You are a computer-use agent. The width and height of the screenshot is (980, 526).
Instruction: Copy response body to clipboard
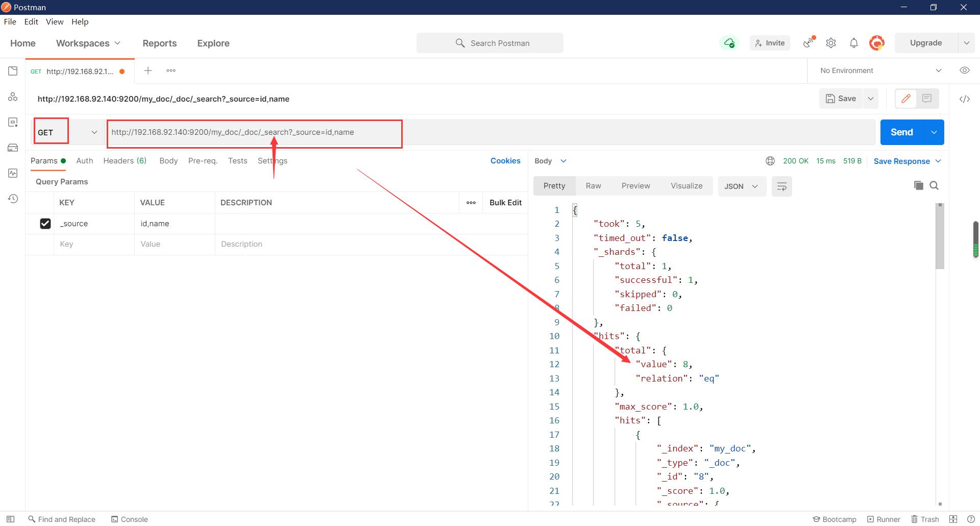[918, 185]
